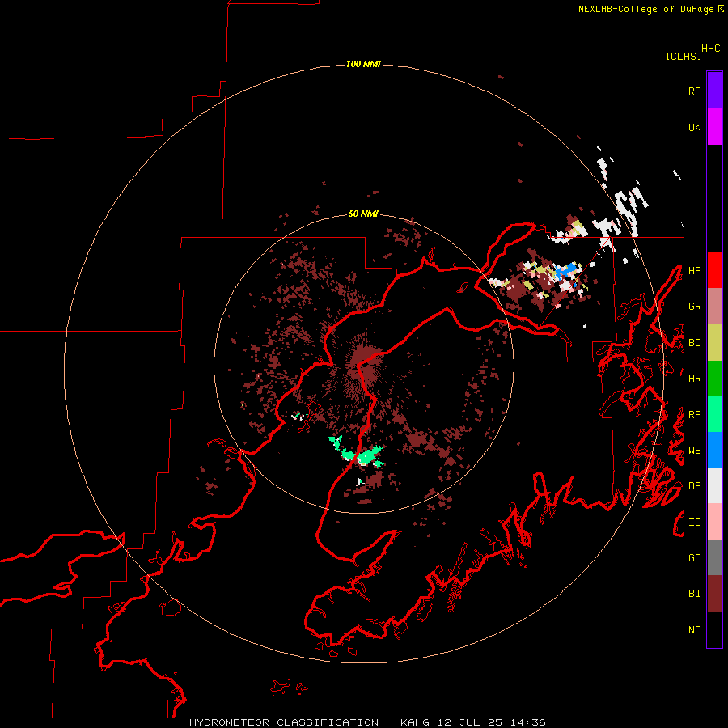Click the RF purple legend swatch
Screen dimensions: 728x728
[714, 91]
